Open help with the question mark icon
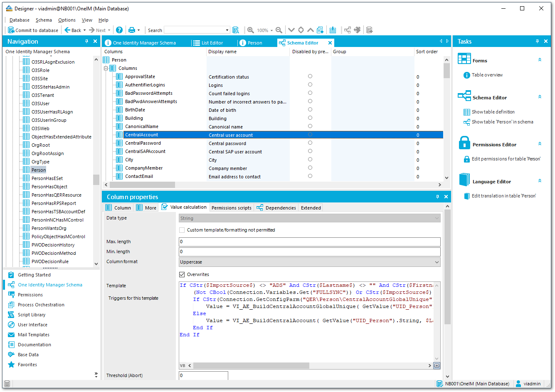 point(119,30)
